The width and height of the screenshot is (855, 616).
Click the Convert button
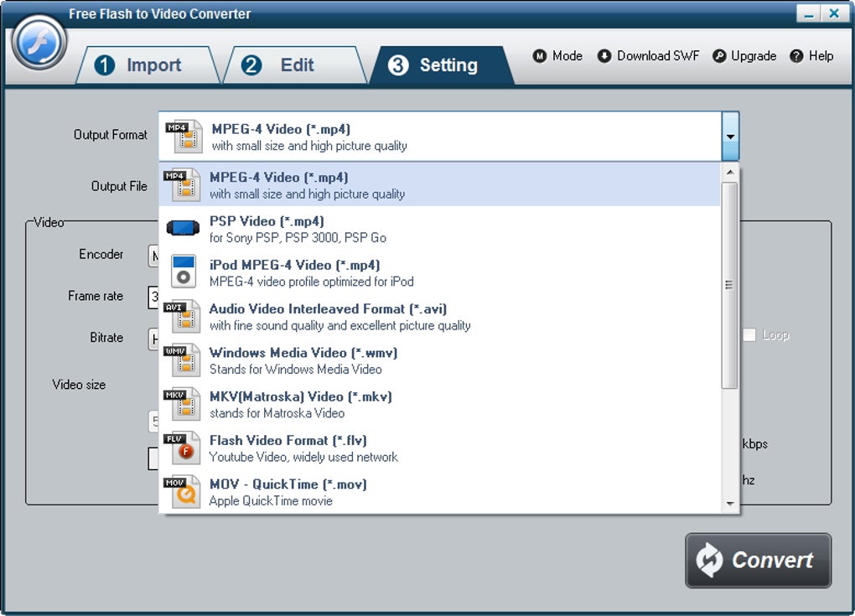(758, 561)
